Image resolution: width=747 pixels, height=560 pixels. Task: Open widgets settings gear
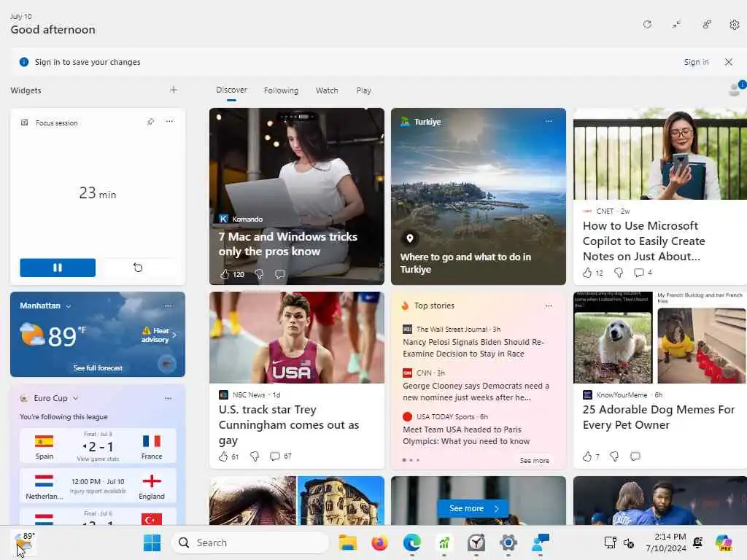[734, 24]
